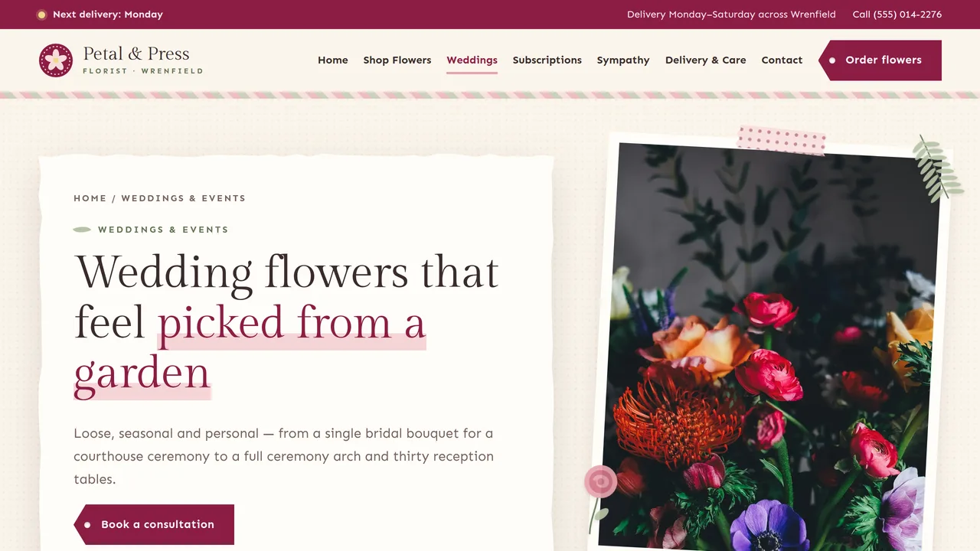
Task: Open Delivery & Care in the navigation
Action: pyautogui.click(x=706, y=60)
